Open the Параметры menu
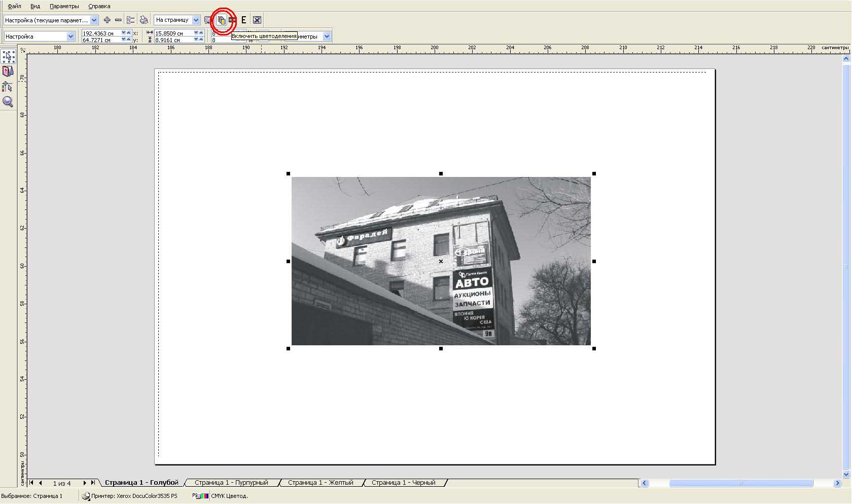Viewport: 852px width, 504px height. click(x=64, y=6)
